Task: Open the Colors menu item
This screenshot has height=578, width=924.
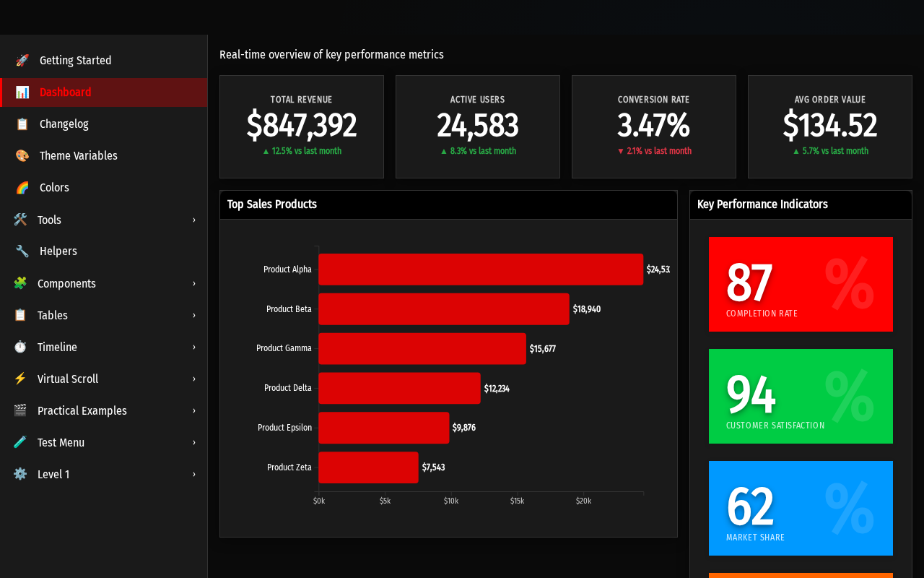Action: tap(104, 188)
